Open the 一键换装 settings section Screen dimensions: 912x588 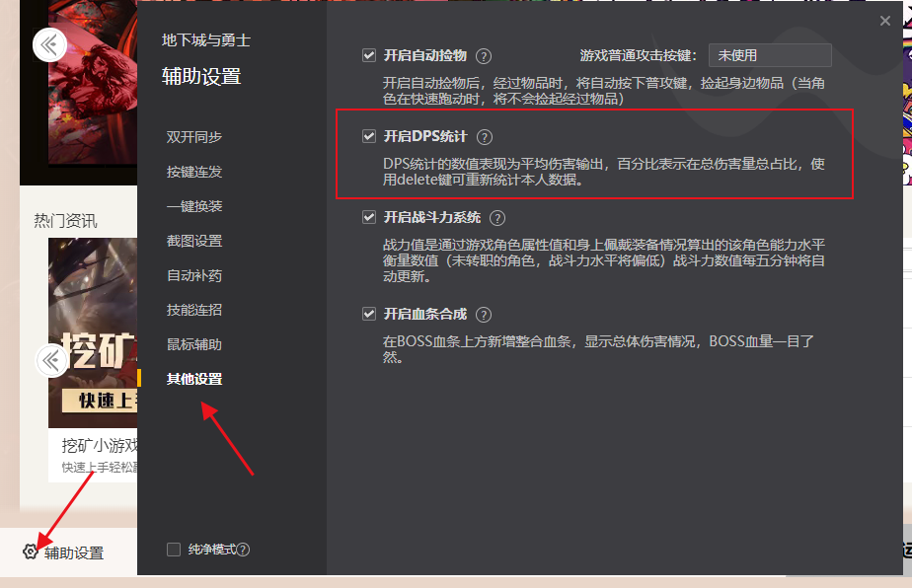[x=194, y=206]
